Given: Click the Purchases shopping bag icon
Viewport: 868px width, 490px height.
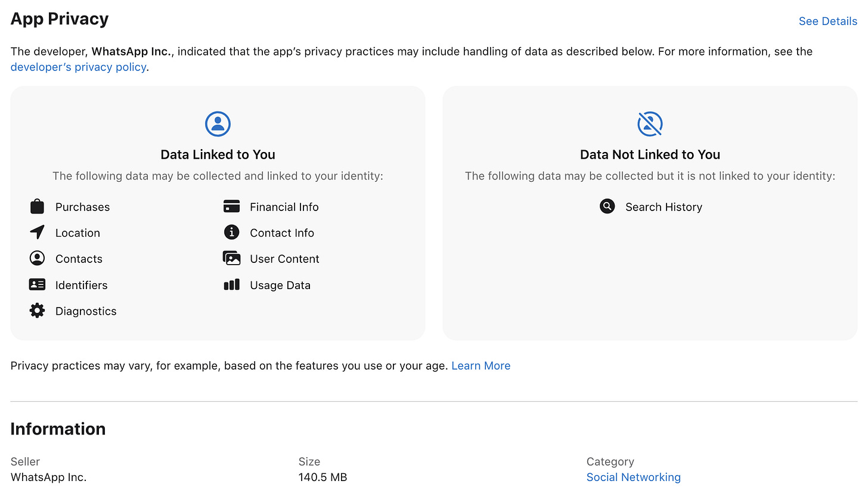Looking at the screenshot, I should coord(37,207).
